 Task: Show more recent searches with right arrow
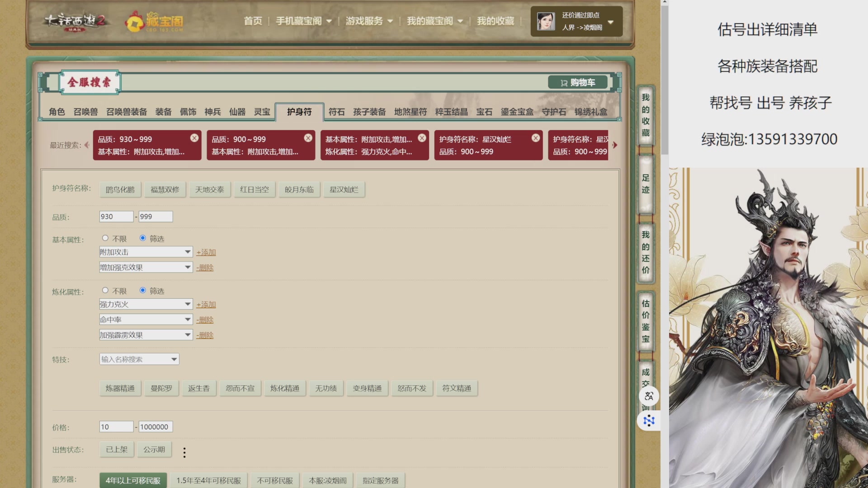(x=615, y=145)
